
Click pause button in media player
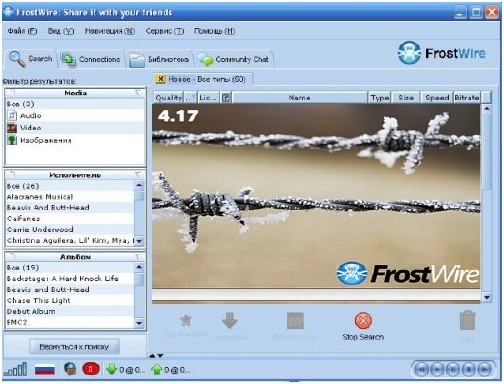coord(453,369)
